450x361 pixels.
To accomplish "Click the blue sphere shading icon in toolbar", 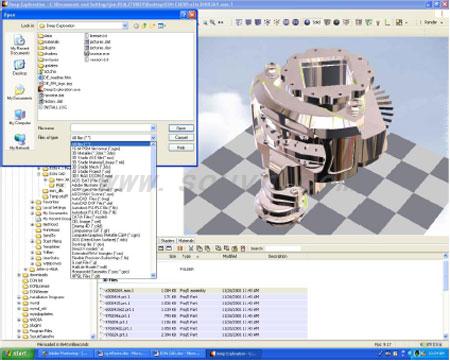I will click(x=307, y=22).
